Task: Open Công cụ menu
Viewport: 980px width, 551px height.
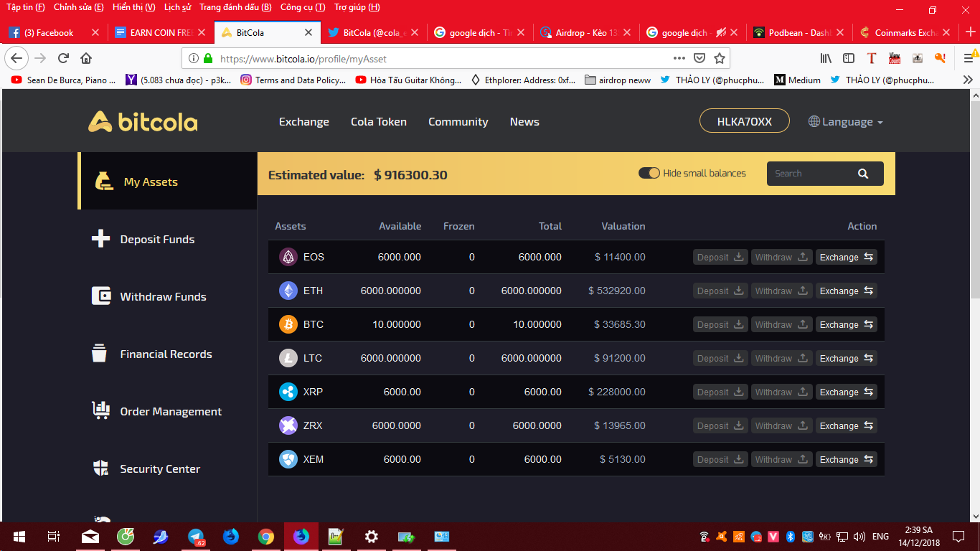Action: tap(303, 7)
